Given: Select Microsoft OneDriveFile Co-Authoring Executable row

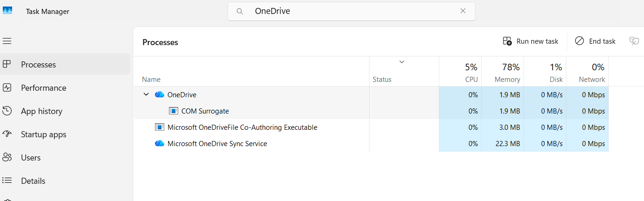Looking at the screenshot, I should click(x=371, y=127).
